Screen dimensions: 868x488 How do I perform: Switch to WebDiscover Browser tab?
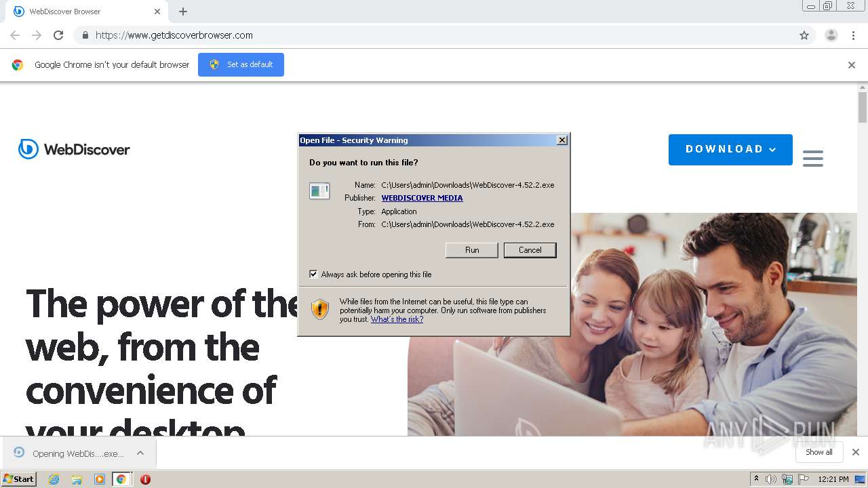pyautogui.click(x=87, y=12)
